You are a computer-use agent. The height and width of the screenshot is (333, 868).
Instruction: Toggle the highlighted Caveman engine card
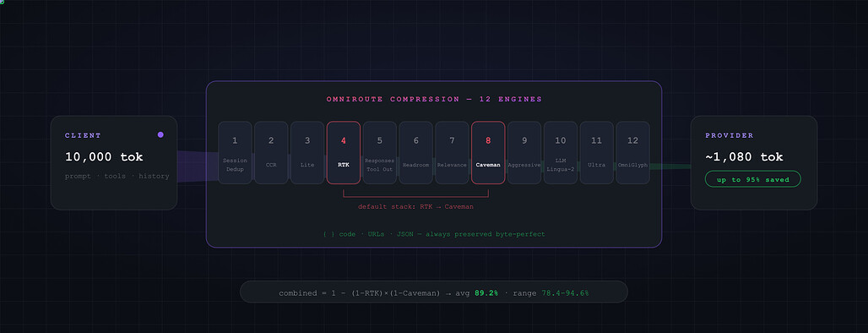coord(488,152)
